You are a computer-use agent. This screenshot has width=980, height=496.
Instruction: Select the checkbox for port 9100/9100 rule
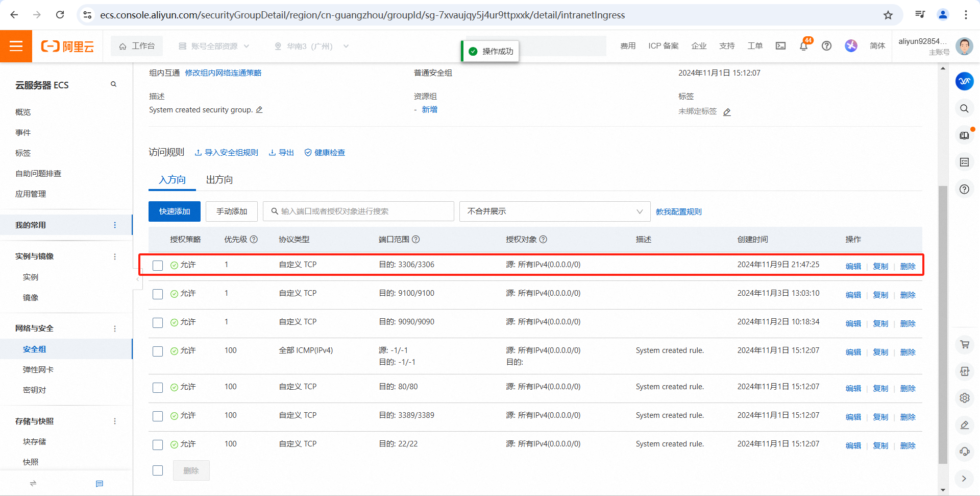point(158,294)
